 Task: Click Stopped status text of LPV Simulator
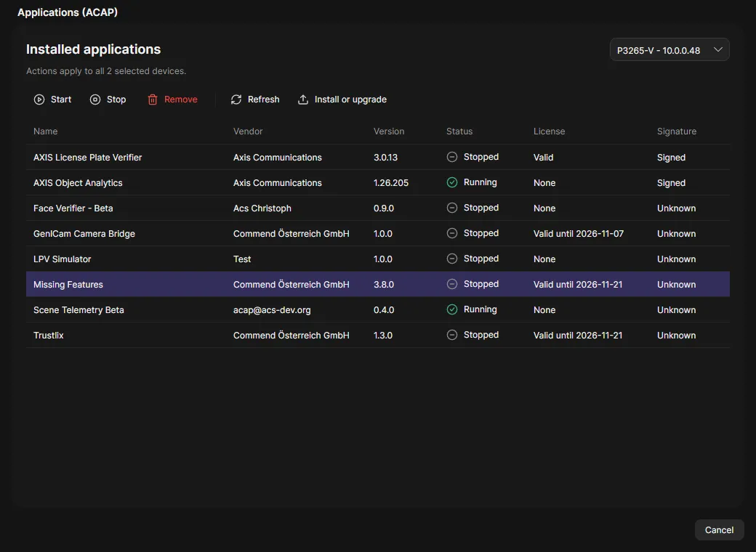[481, 259]
